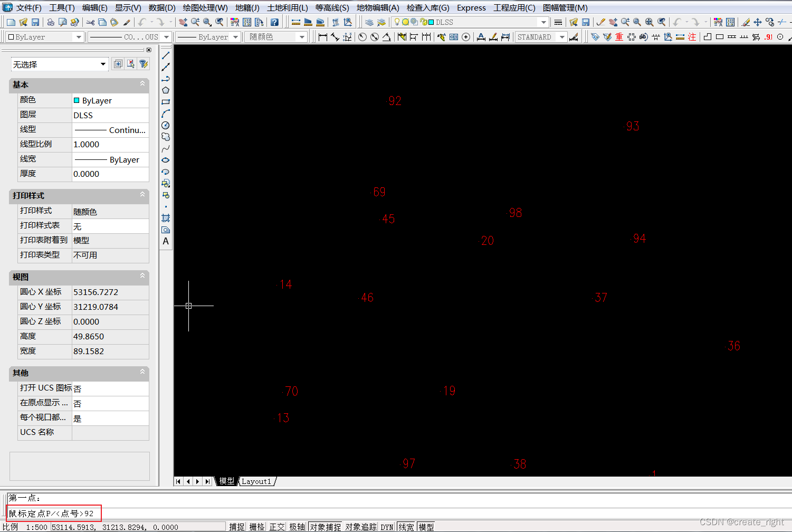
Task: Select the Hatch fill tool
Action: pos(166,218)
